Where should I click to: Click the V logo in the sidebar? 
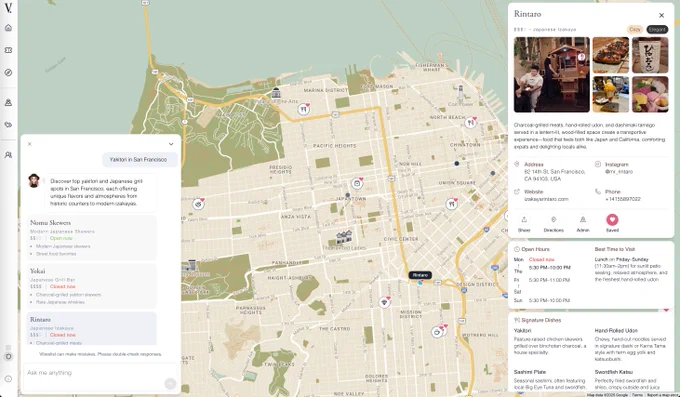click(8, 8)
